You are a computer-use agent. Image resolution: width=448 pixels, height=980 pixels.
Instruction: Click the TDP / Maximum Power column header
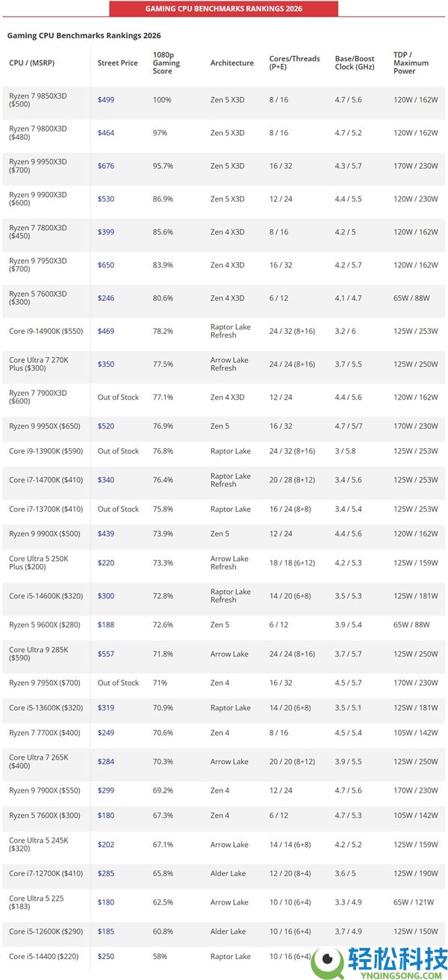pos(411,63)
